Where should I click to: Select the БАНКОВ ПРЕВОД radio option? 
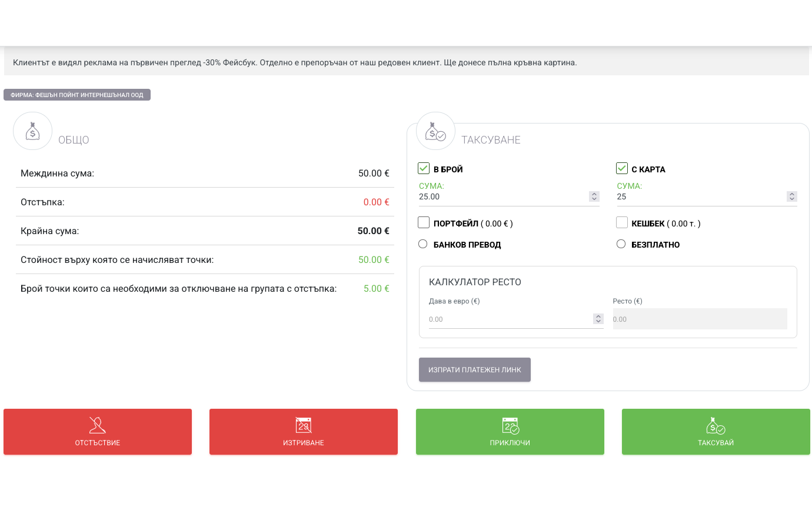click(422, 244)
